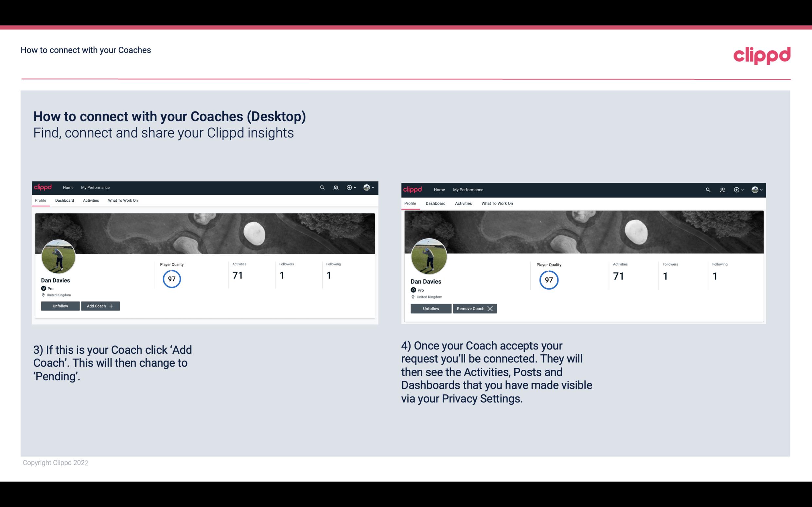Viewport: 812px width, 507px height.
Task: Select the 'Dashboard' tab on left panel
Action: (64, 200)
